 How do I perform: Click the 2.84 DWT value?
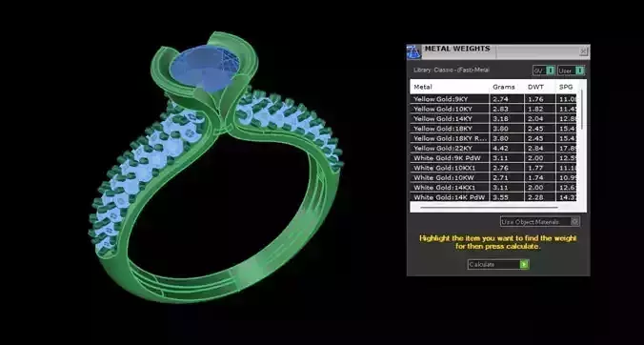coord(535,149)
